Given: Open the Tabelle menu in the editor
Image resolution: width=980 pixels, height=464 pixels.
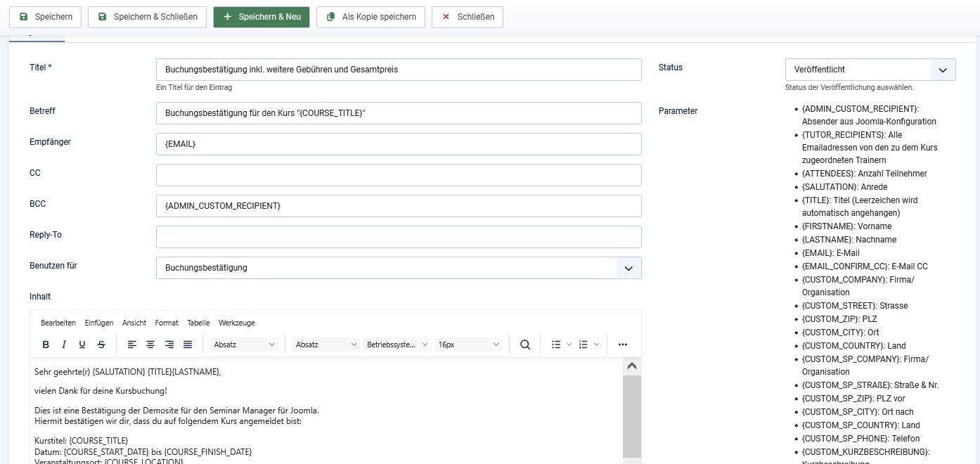Looking at the screenshot, I should (198, 323).
